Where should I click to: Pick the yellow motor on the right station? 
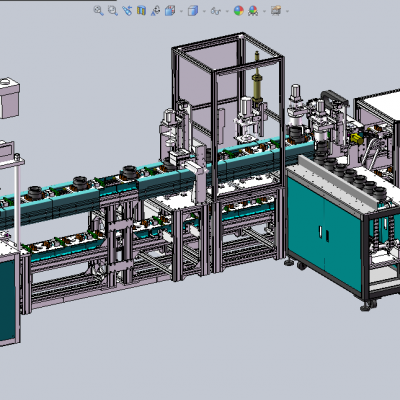356,139
